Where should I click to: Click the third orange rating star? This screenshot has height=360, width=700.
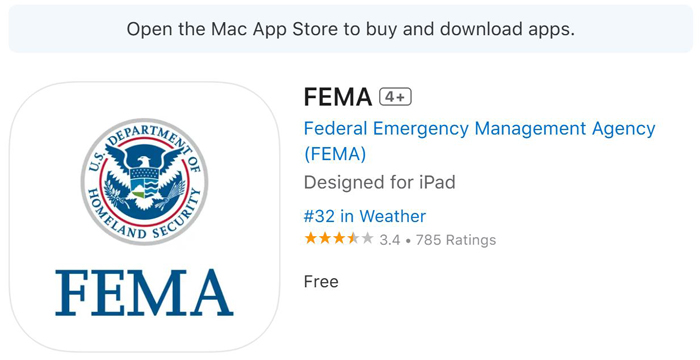coord(339,238)
